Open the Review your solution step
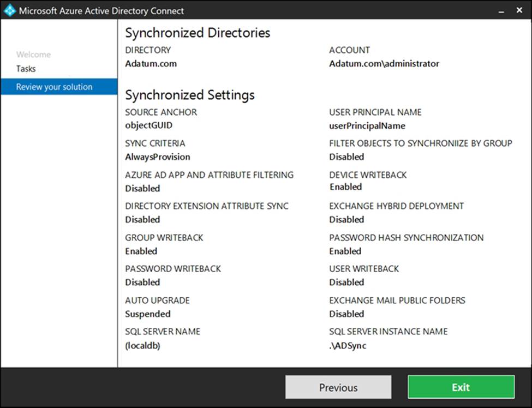Viewport: 532px width, 408px height. [x=54, y=87]
